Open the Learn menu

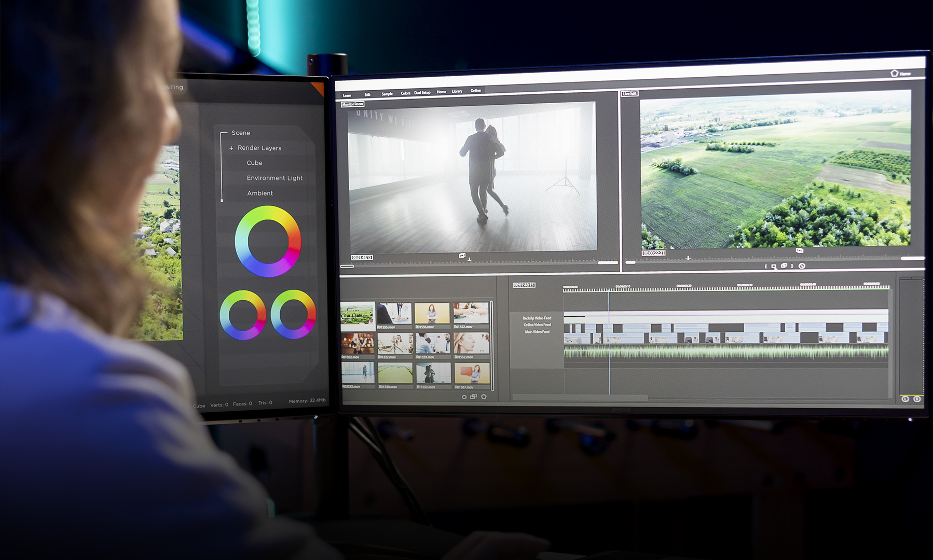coord(347,95)
